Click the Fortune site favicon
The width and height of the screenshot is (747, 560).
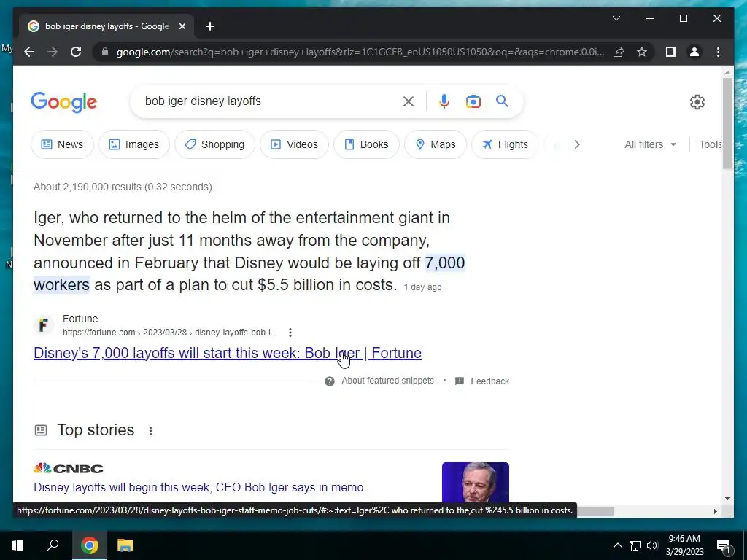[x=43, y=325]
